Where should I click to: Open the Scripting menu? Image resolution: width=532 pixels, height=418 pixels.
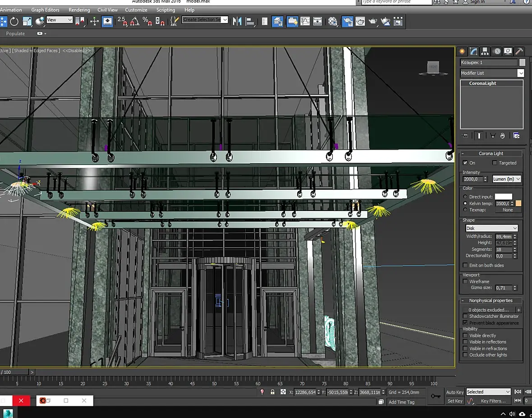click(165, 10)
